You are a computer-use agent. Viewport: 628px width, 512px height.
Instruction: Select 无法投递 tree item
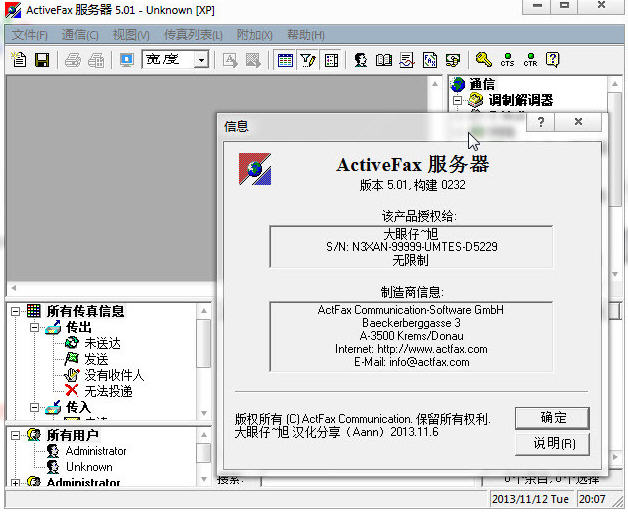[x=108, y=391]
